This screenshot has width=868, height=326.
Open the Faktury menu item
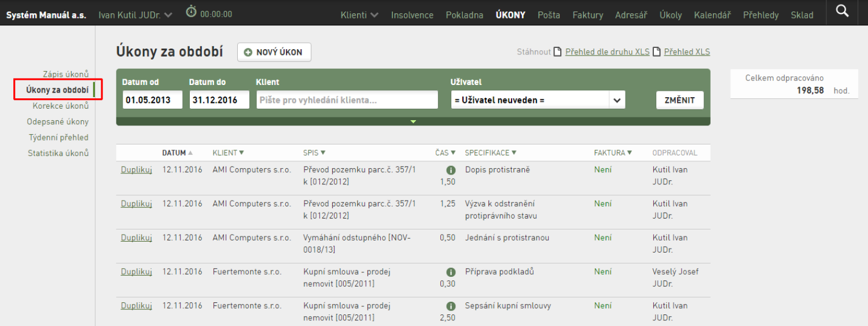588,15
